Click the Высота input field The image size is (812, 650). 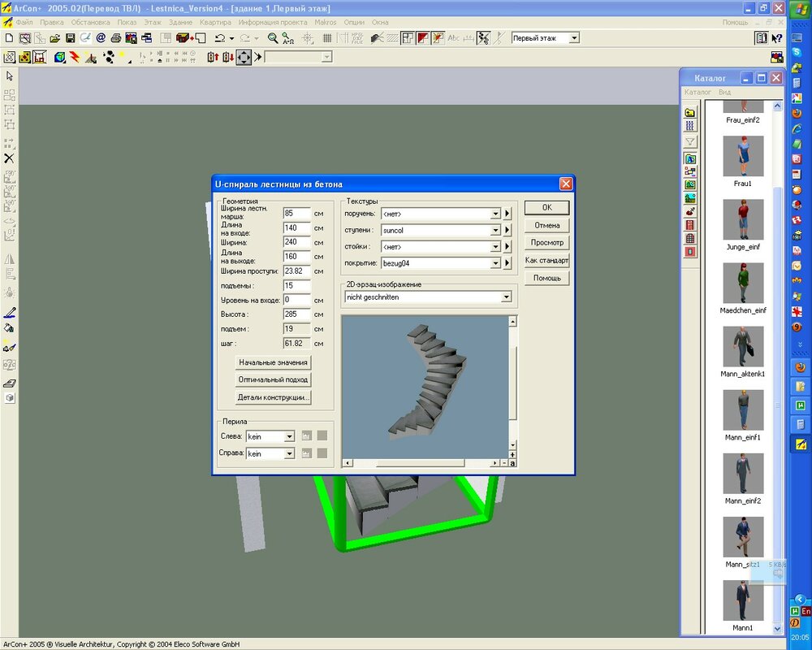[296, 314]
